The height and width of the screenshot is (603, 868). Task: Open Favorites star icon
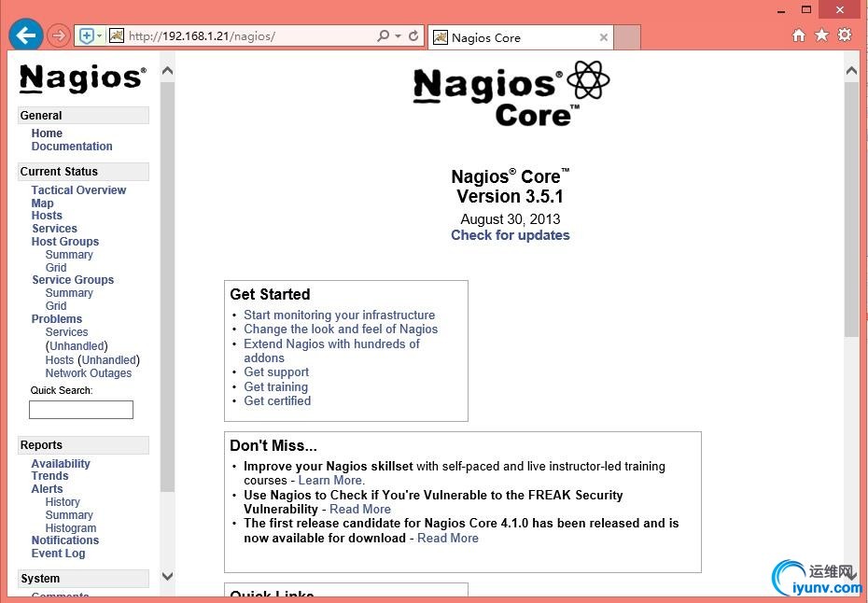click(821, 35)
